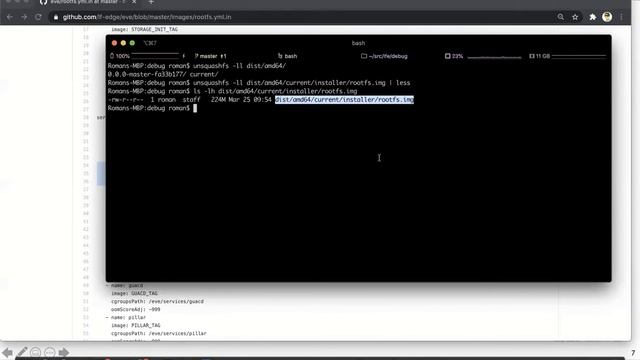Screen dimensions: 640x360
Task: Maximize the bash terminal window
Action: pos(132,43)
